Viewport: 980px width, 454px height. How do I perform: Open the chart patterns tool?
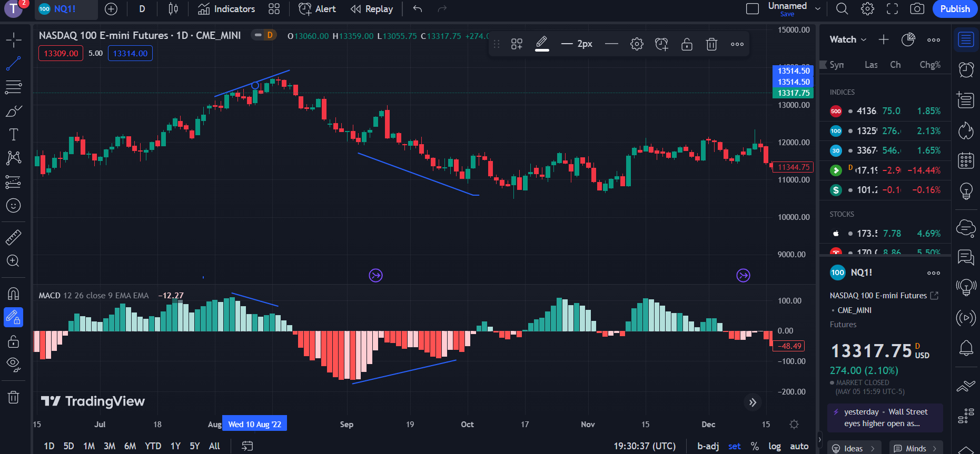[14, 158]
